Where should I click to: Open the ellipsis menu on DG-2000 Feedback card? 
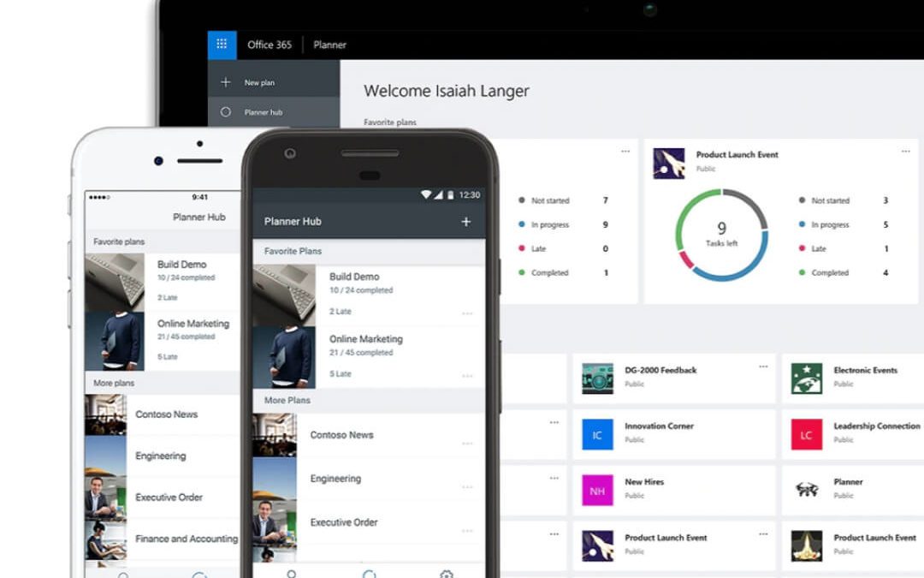coord(763,366)
